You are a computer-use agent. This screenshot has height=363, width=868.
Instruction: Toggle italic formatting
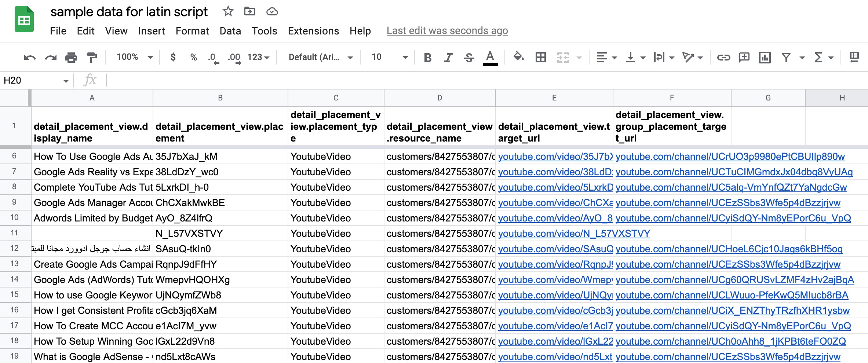pyautogui.click(x=448, y=57)
